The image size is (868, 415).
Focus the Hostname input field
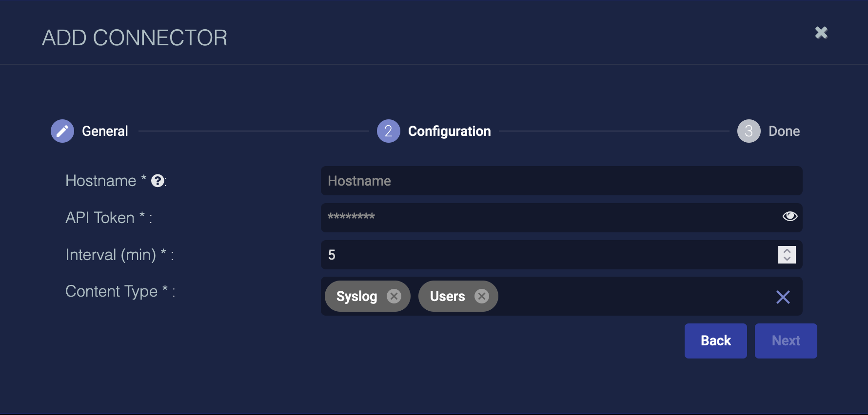click(561, 181)
